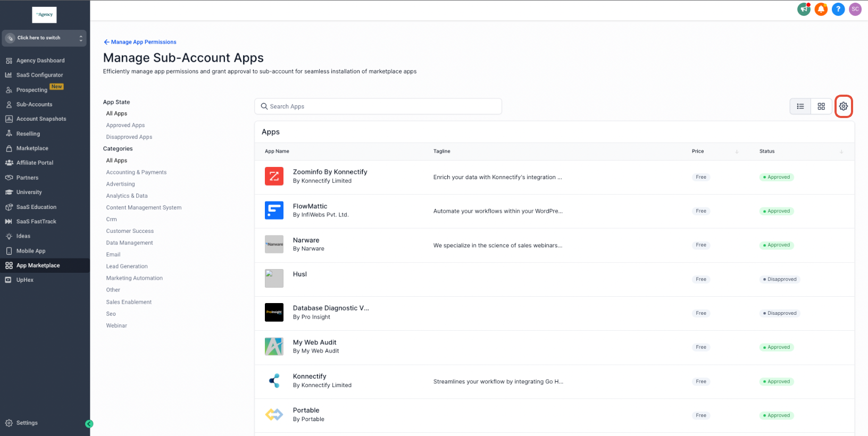Select All Apps under Categories
This screenshot has height=436, width=868.
(116, 161)
